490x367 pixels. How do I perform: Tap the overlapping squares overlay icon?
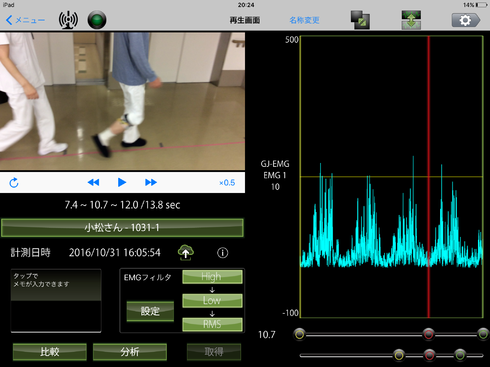(x=360, y=20)
